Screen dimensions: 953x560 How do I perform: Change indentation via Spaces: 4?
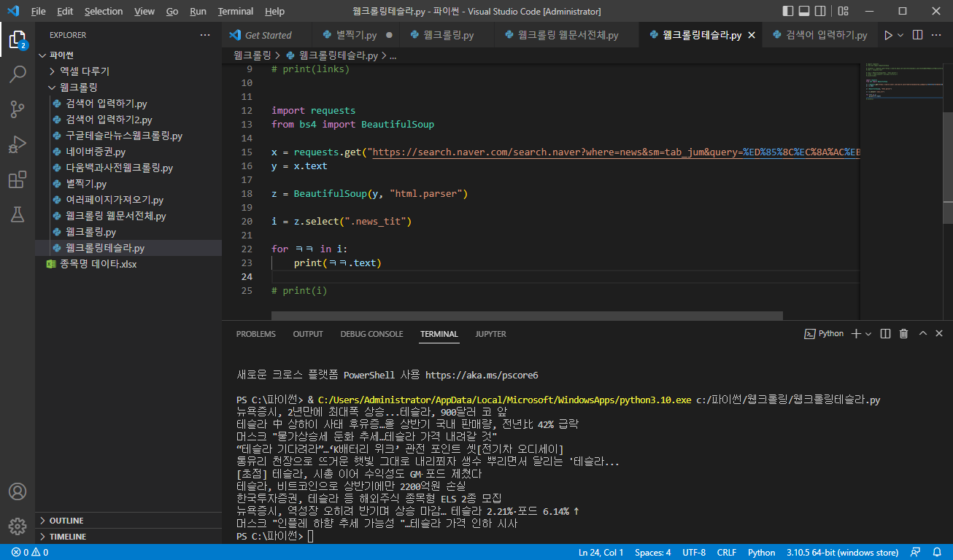[653, 552]
